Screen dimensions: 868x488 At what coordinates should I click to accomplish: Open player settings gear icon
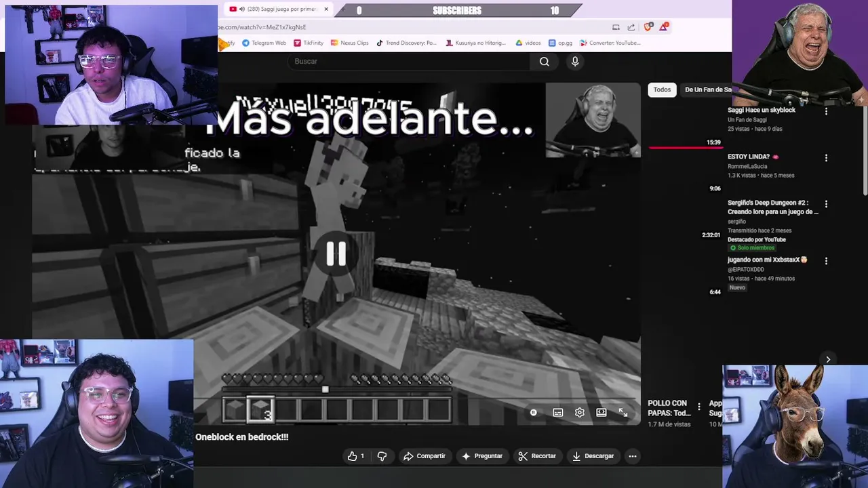[580, 412]
